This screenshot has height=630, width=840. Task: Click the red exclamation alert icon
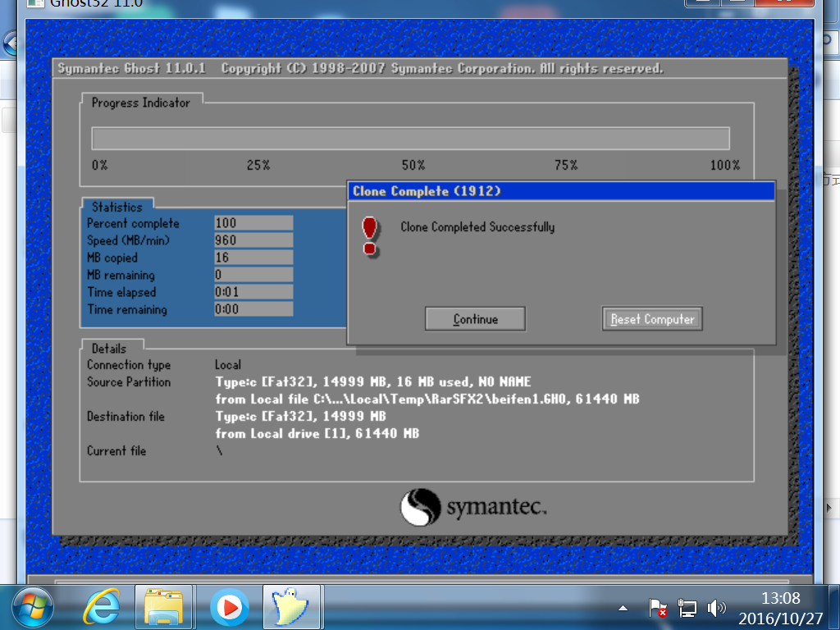coord(370,236)
